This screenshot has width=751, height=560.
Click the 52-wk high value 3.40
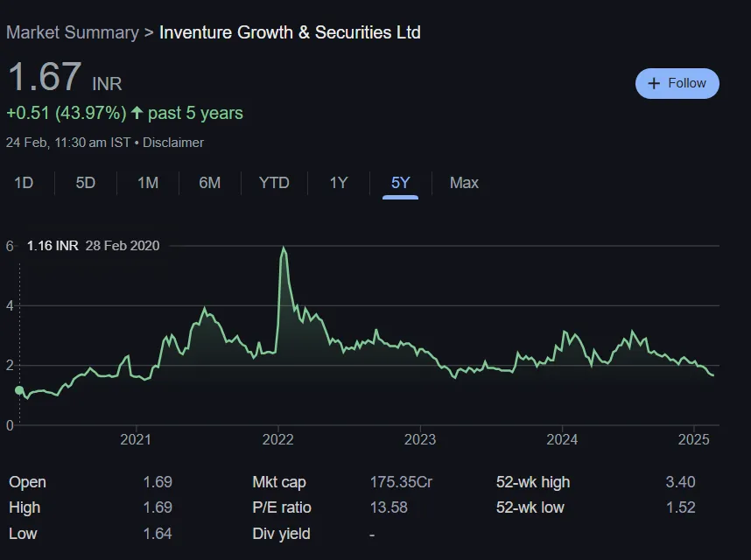pos(680,482)
